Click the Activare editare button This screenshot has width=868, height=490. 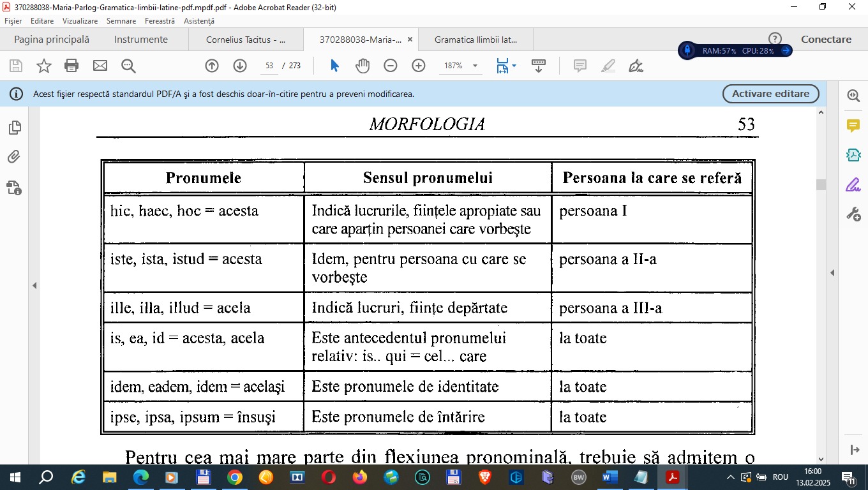[x=770, y=94]
